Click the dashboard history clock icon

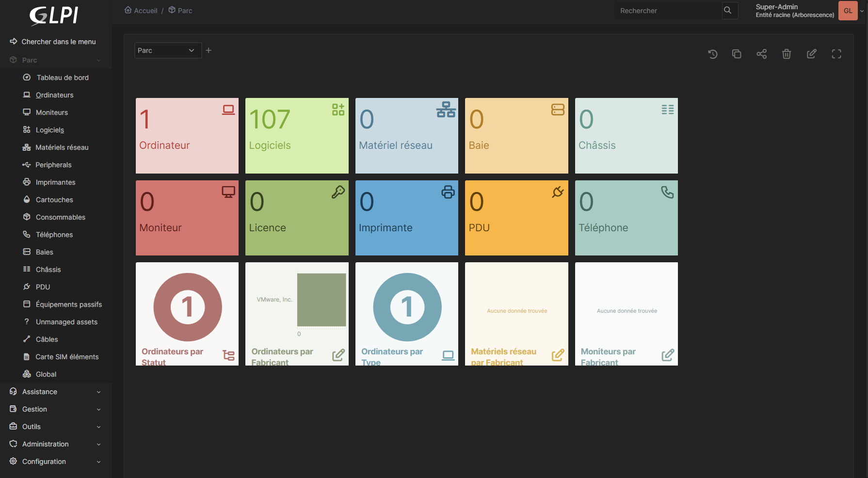pyautogui.click(x=712, y=54)
